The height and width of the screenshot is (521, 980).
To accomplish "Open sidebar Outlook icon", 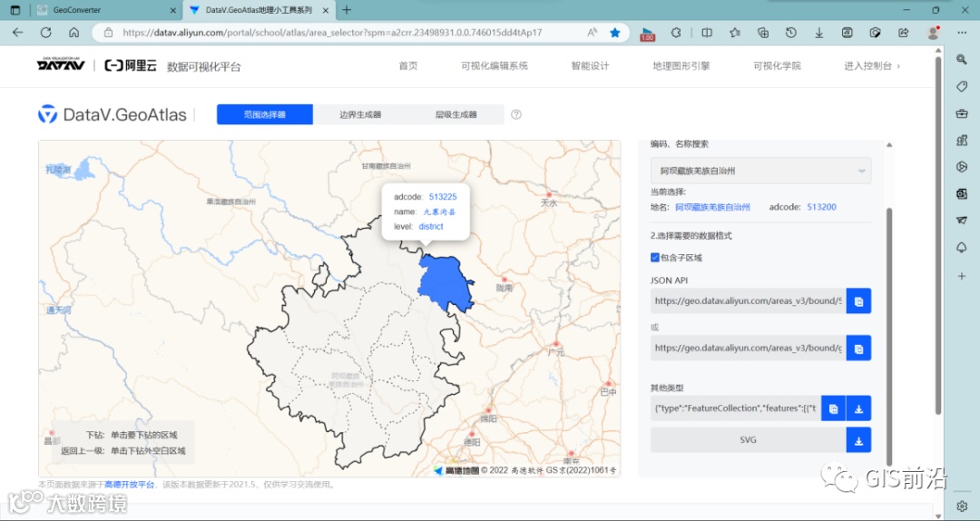I will [x=962, y=194].
